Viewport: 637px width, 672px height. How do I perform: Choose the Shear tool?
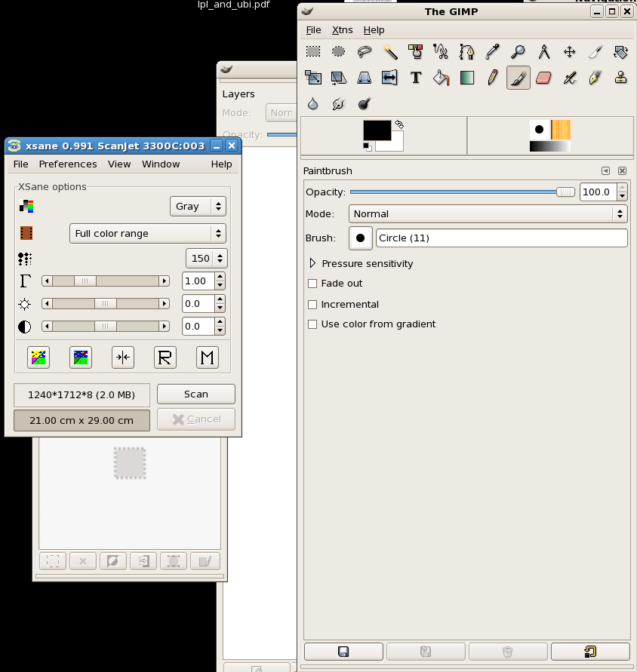(338, 78)
